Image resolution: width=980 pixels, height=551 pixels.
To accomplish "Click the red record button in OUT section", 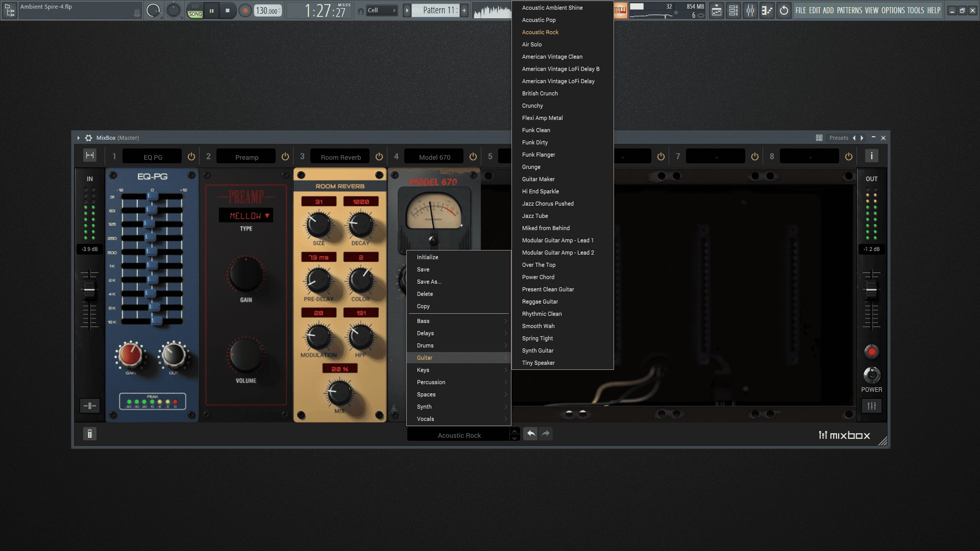I will tap(872, 352).
